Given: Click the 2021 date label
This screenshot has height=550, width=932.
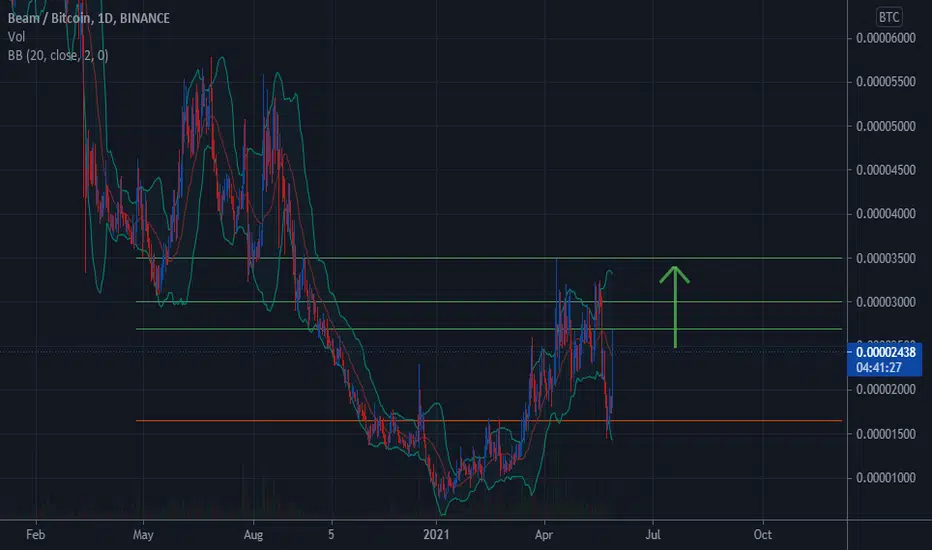Looking at the screenshot, I should point(436,535).
